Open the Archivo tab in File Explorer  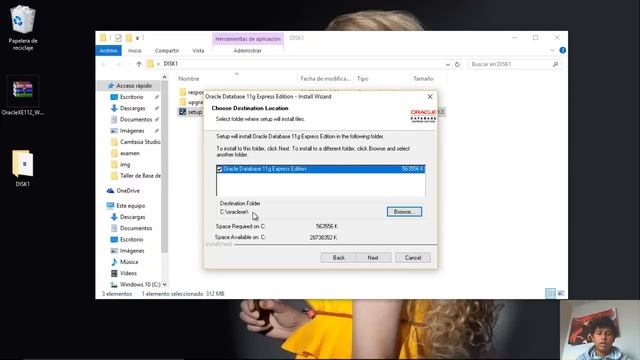point(108,51)
